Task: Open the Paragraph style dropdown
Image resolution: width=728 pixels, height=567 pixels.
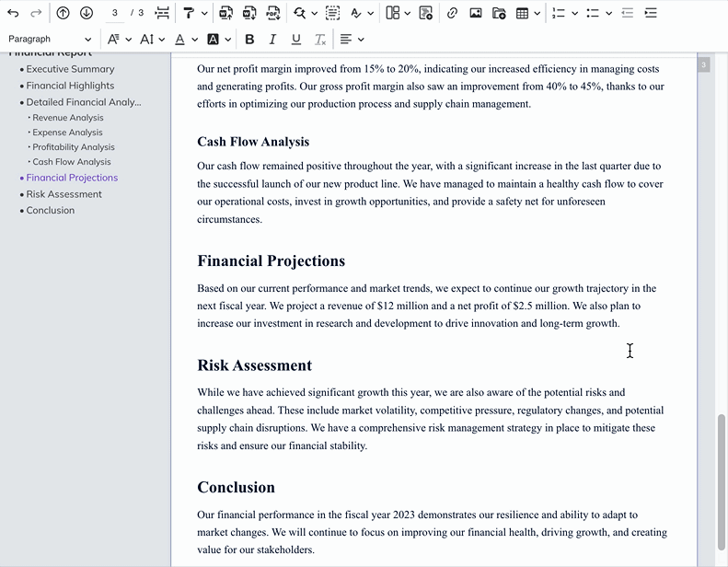Action: click(x=50, y=40)
